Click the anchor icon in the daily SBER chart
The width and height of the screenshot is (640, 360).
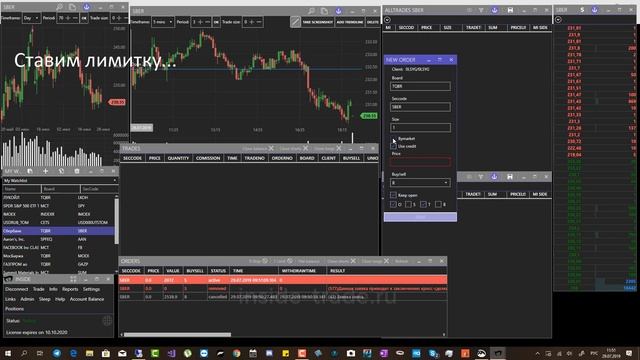click(87, 7)
